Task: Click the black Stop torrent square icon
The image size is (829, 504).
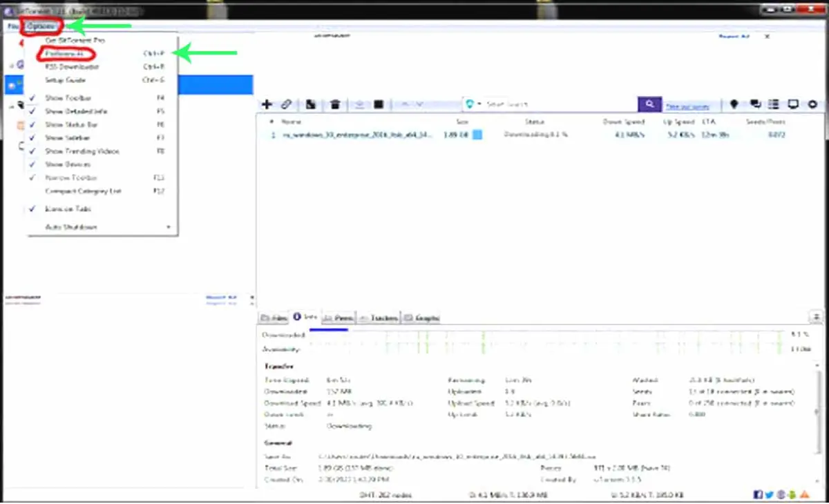Action: (x=379, y=104)
